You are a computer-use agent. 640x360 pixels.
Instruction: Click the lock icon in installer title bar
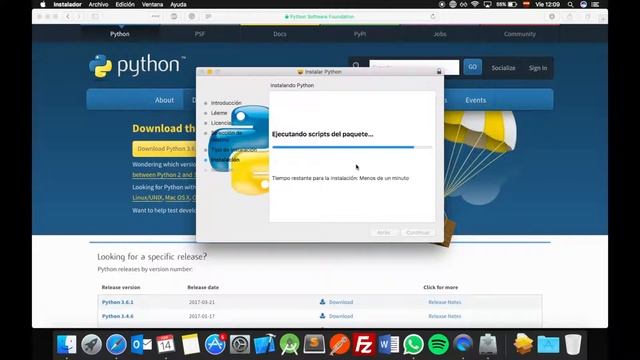(x=439, y=71)
